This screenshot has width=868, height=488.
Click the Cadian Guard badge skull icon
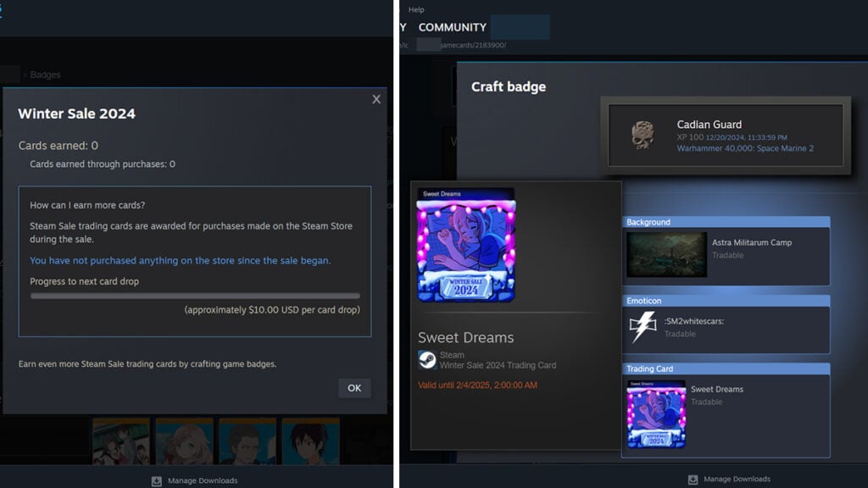click(x=642, y=136)
